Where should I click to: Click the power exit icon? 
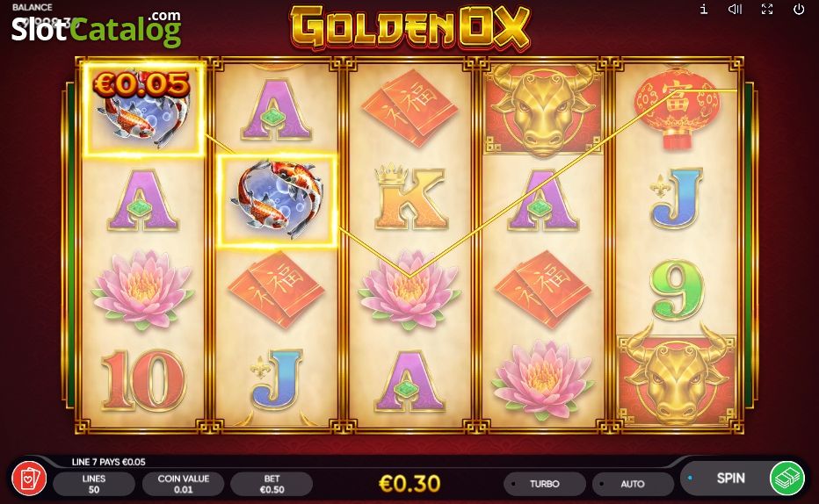click(x=799, y=9)
